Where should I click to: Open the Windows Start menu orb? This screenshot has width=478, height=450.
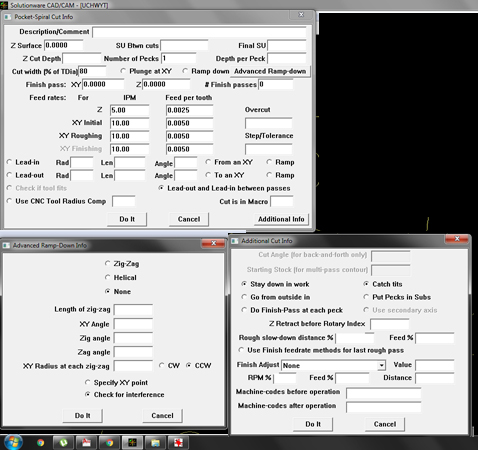click(13, 442)
